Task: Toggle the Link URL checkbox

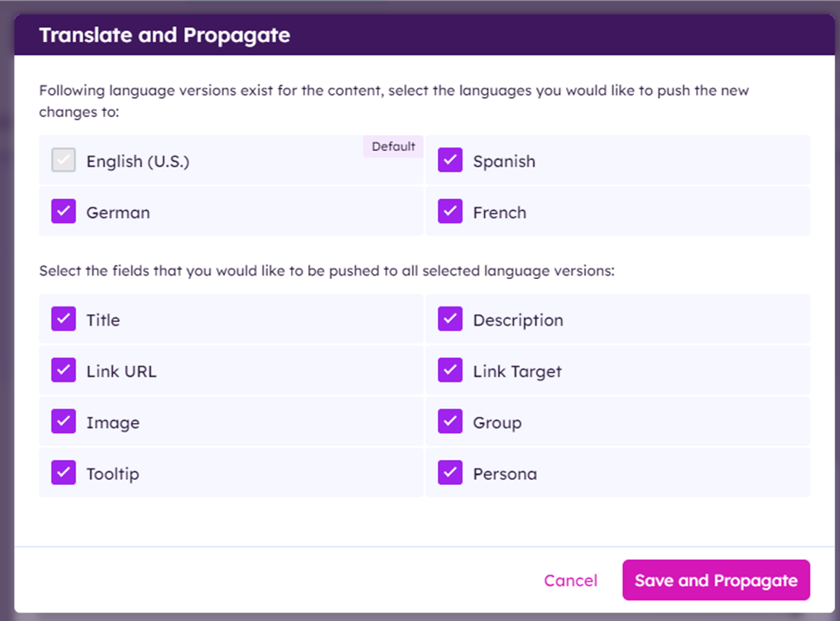Action: pyautogui.click(x=64, y=371)
